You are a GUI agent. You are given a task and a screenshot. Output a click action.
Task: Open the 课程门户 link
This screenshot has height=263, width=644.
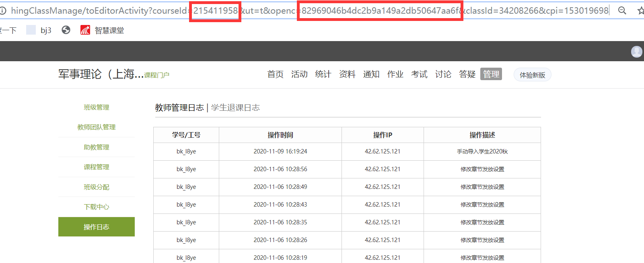pyautogui.click(x=156, y=75)
